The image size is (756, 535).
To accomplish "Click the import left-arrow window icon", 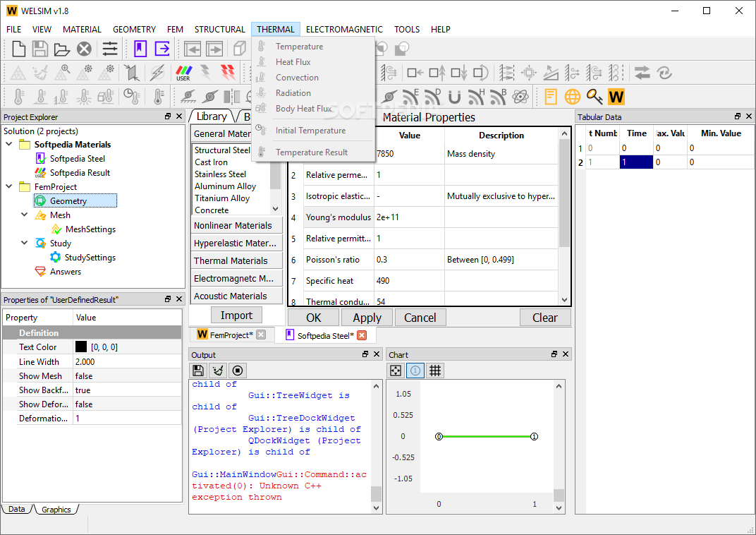I will coord(193,49).
